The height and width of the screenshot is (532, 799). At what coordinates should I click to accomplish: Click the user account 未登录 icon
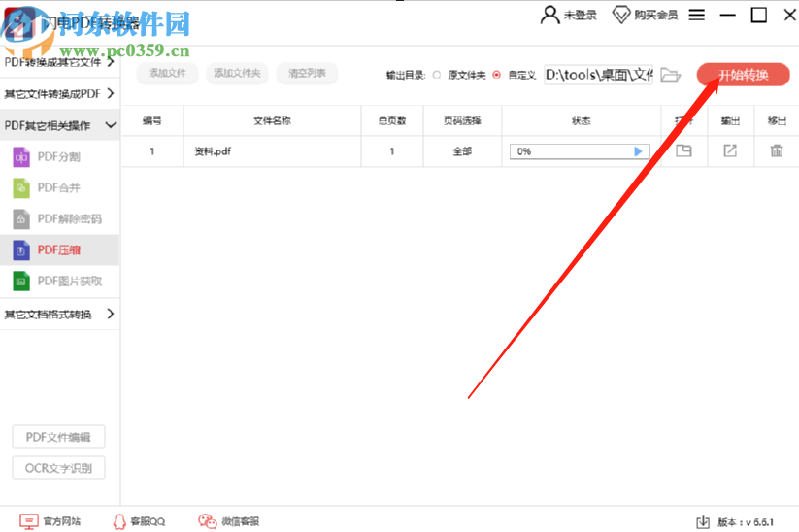coord(549,15)
